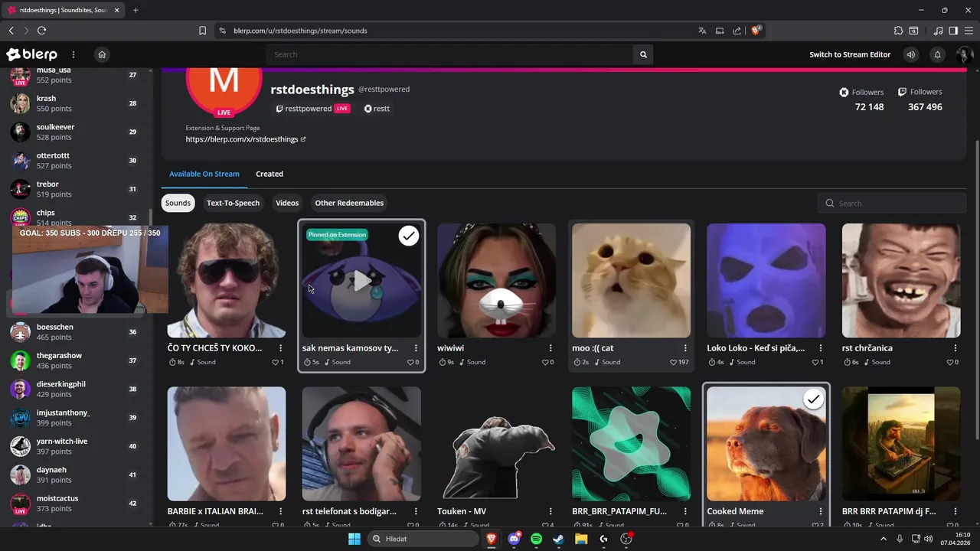Screen dimensions: 980x551
Task: Click Switch to Stream Editor
Action: click(850, 54)
